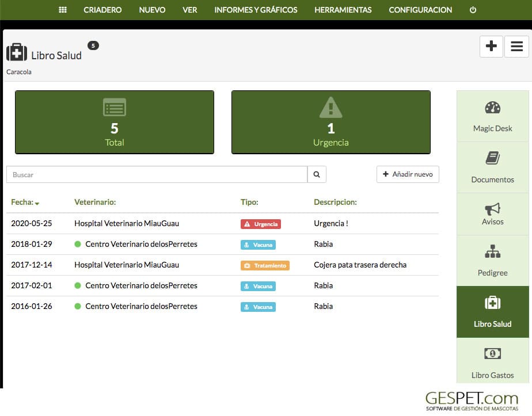532x416 pixels.
Task: Open Magic Desk in sidebar
Action: 492,116
